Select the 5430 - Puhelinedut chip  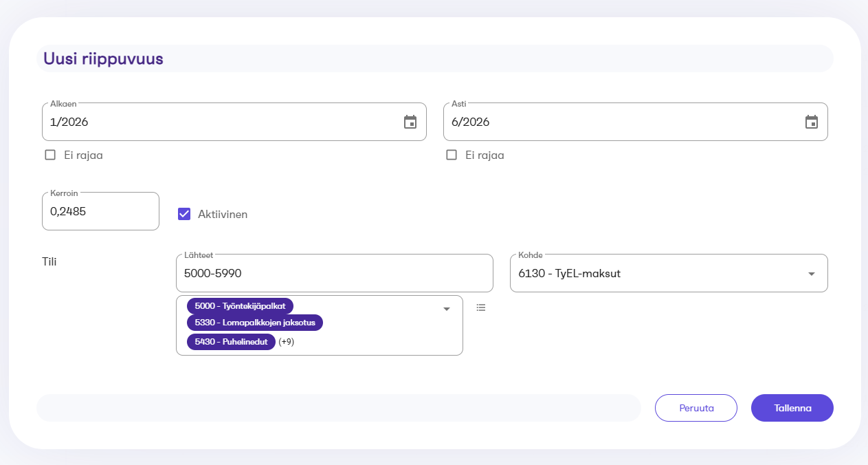click(x=231, y=342)
